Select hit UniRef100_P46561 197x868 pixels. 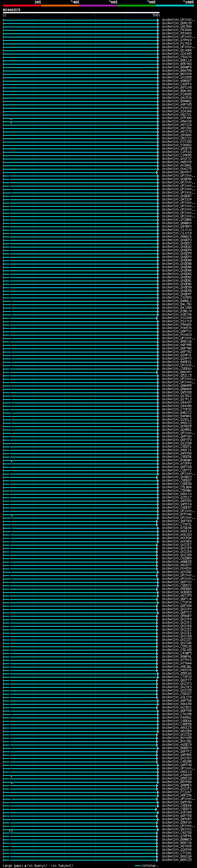click(177, 718)
